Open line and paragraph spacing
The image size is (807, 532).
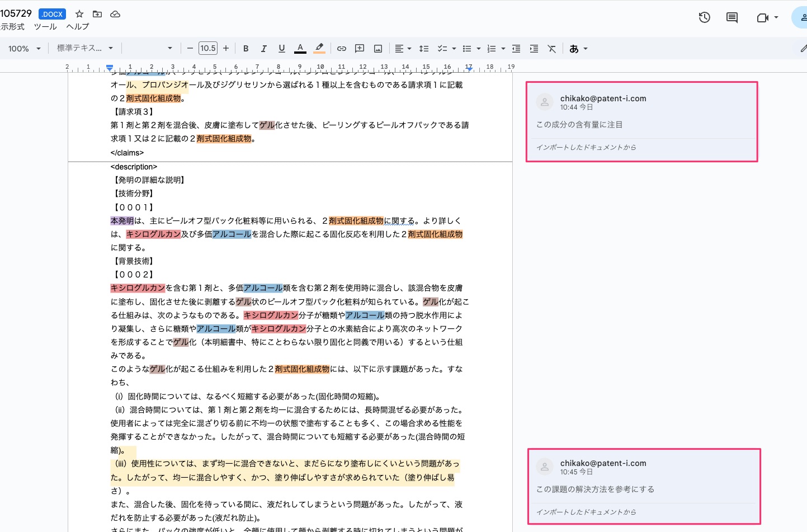pos(424,49)
